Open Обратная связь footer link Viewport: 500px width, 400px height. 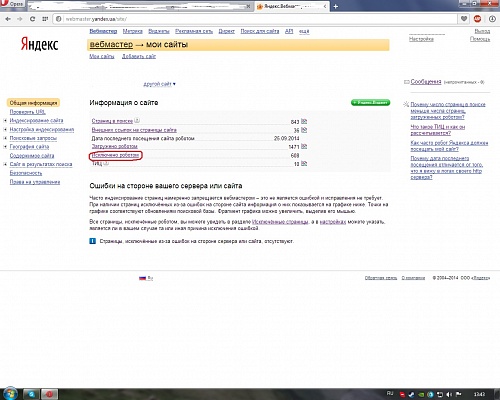pyautogui.click(x=381, y=278)
